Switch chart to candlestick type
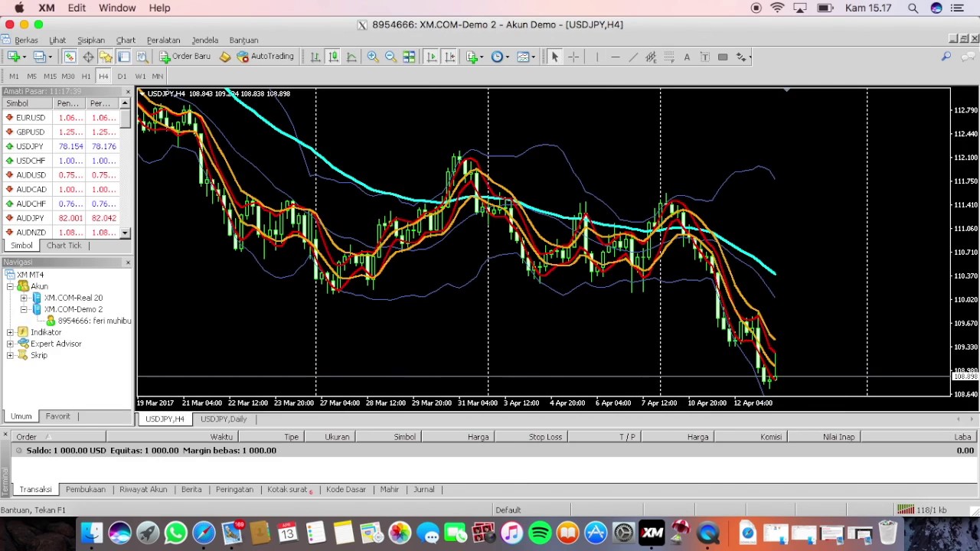 (x=333, y=57)
